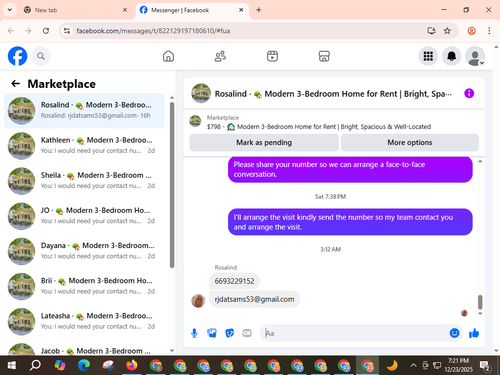Screen dimensions: 500x375
Task: Open Firefox from taskbar
Action: pyautogui.click(x=132, y=366)
